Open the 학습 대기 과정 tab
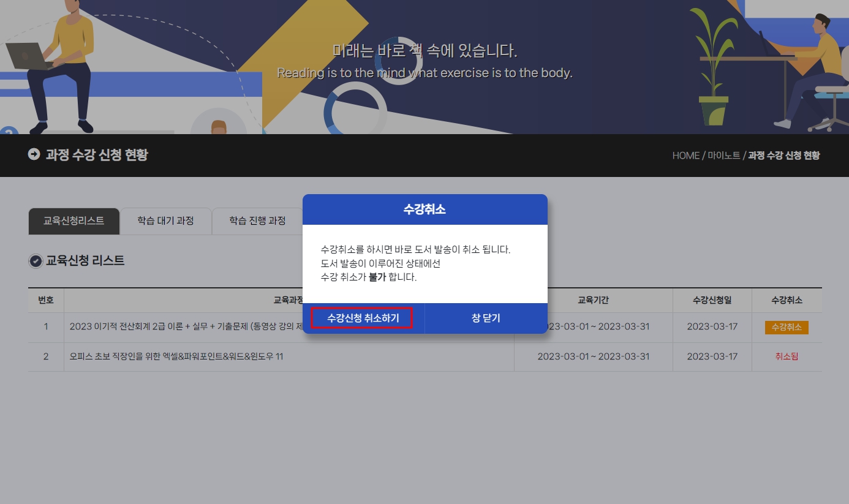Image resolution: width=849 pixels, height=504 pixels. (x=165, y=221)
